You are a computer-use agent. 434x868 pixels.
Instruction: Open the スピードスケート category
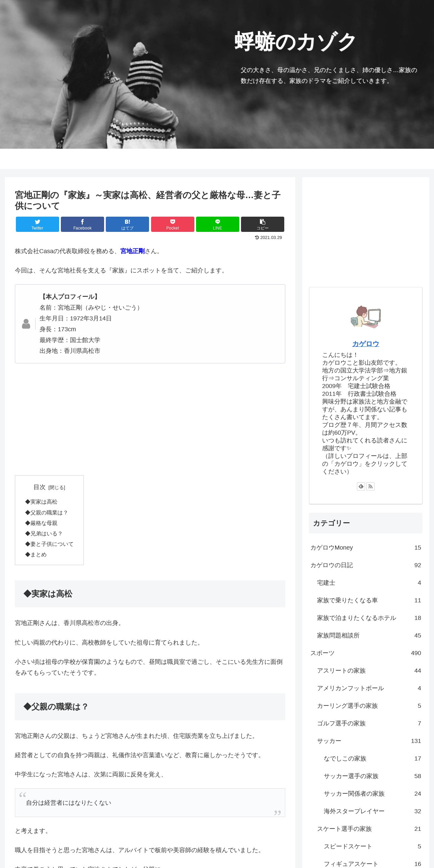(x=372, y=846)
